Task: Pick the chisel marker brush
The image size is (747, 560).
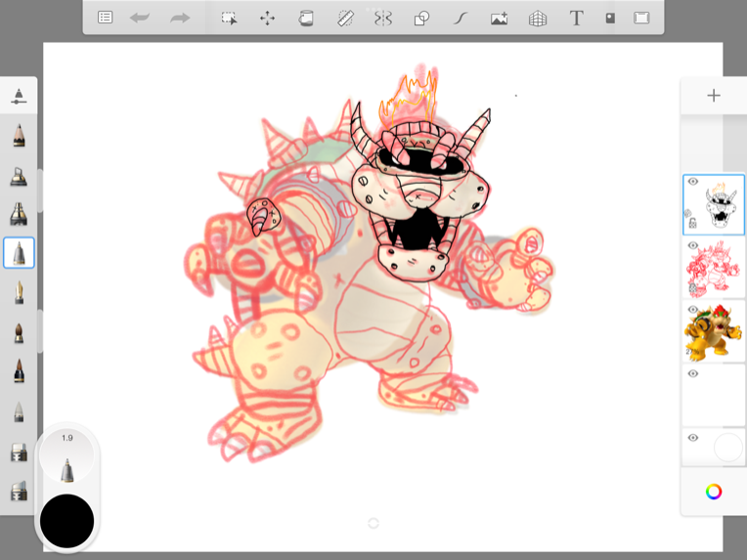Action: click(19, 214)
